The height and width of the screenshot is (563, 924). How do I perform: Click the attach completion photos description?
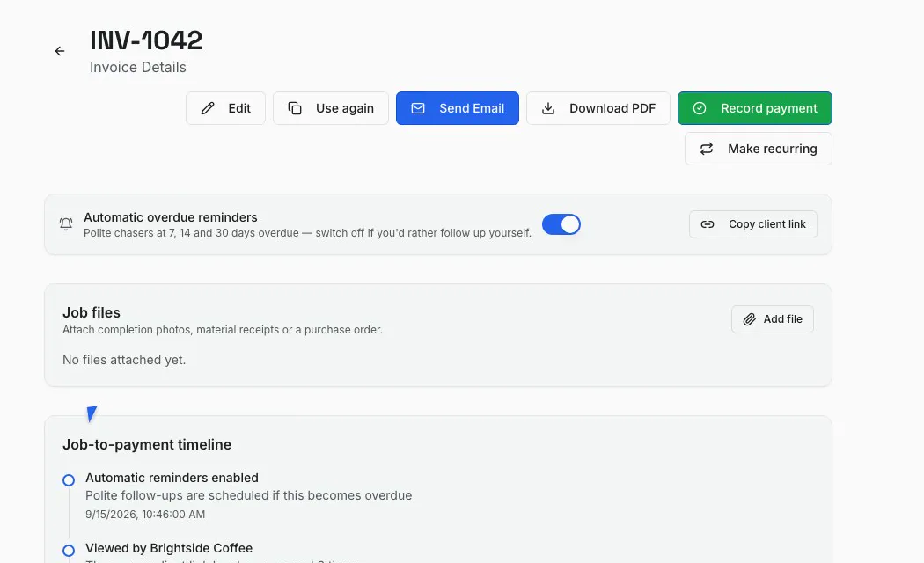click(223, 330)
